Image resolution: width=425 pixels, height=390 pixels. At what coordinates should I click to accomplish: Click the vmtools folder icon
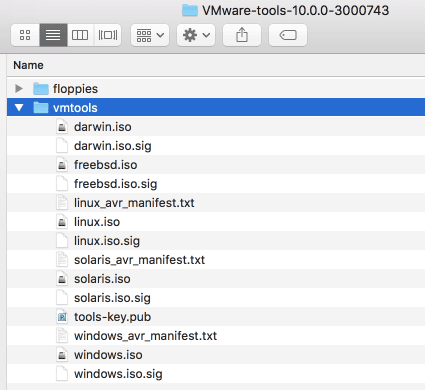(41, 108)
